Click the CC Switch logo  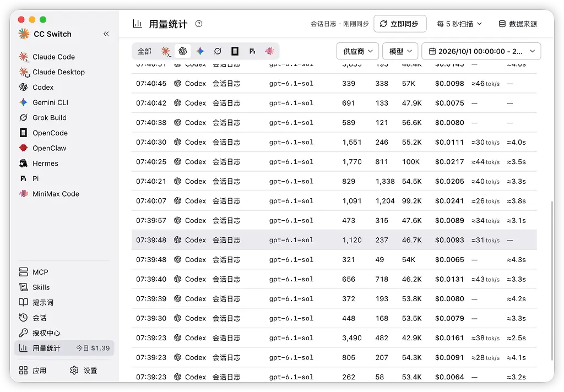[24, 34]
